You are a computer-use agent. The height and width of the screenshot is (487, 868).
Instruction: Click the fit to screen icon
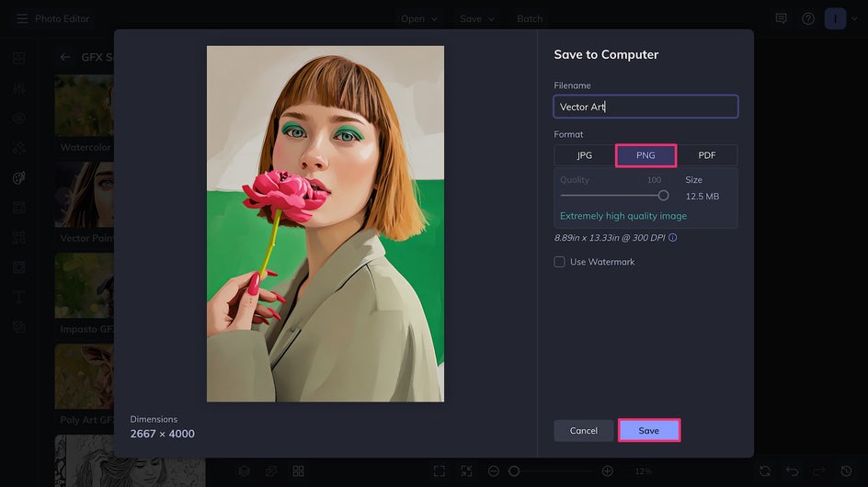click(467, 471)
